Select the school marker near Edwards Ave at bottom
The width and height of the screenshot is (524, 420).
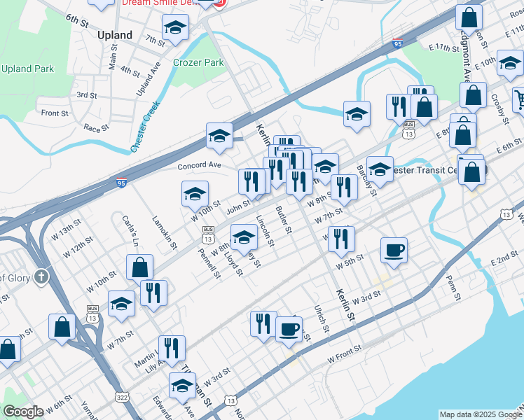point(182,386)
